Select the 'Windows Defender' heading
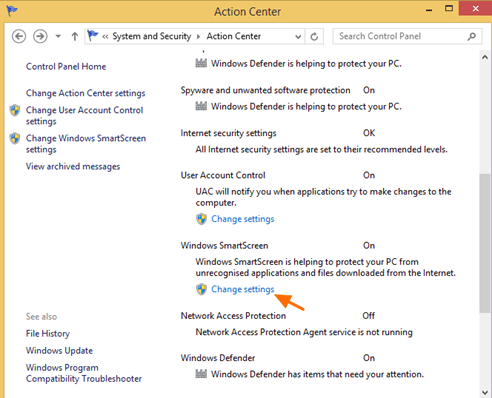This screenshot has width=492, height=398. tap(218, 358)
